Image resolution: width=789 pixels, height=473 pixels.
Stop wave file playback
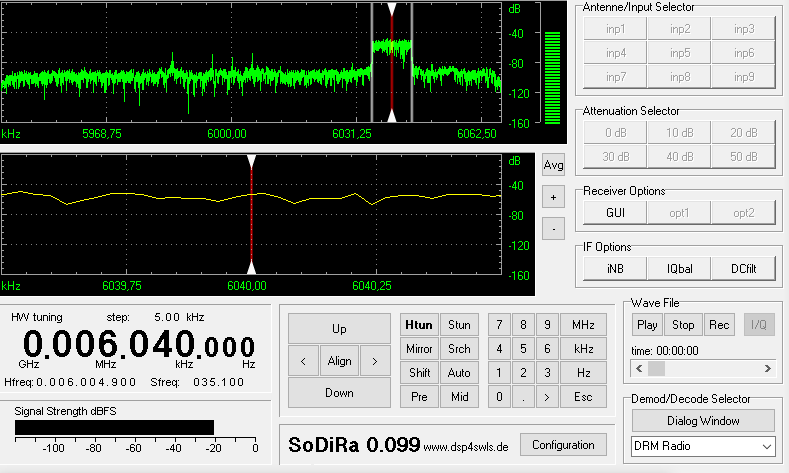point(683,325)
